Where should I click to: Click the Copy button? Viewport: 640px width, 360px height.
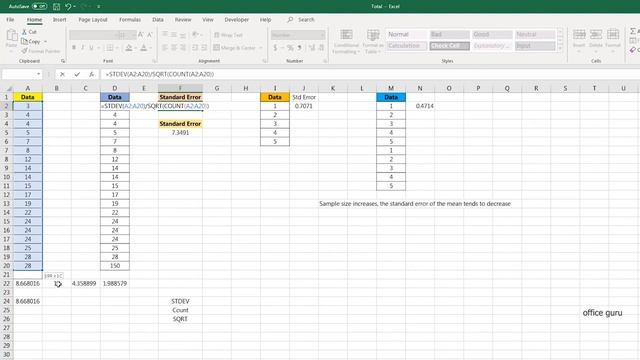pos(31,42)
